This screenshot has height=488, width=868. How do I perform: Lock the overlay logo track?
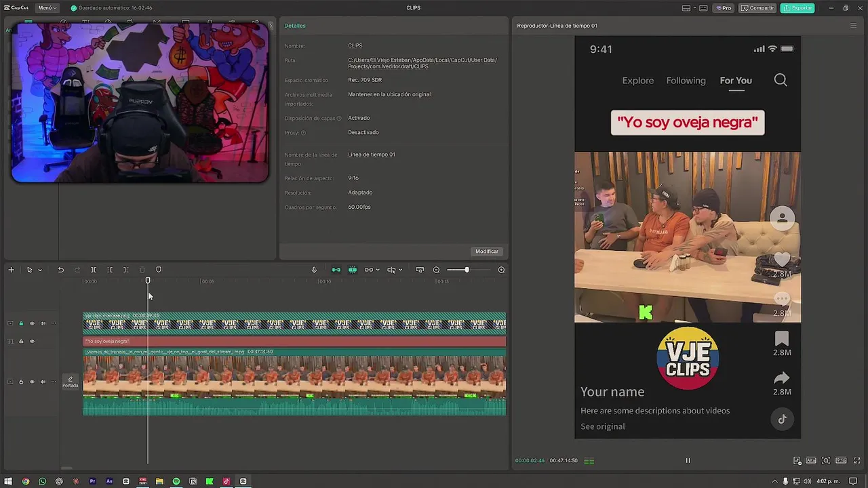tap(21, 323)
